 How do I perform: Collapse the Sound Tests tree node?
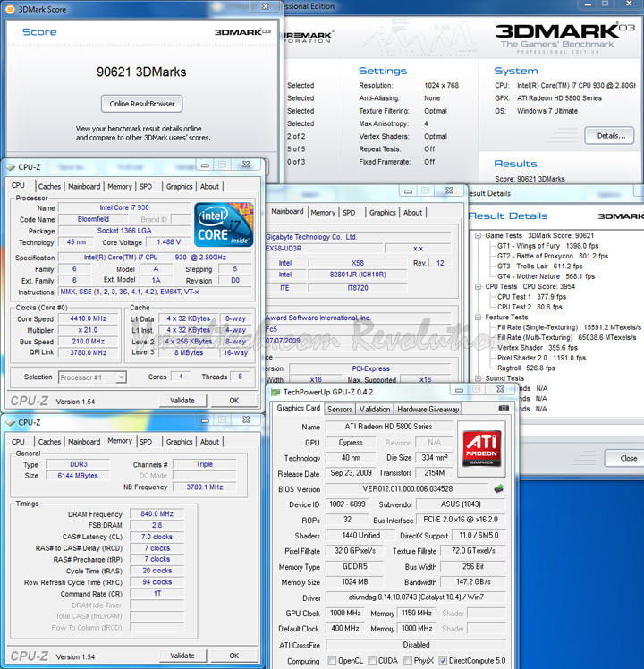(x=479, y=378)
